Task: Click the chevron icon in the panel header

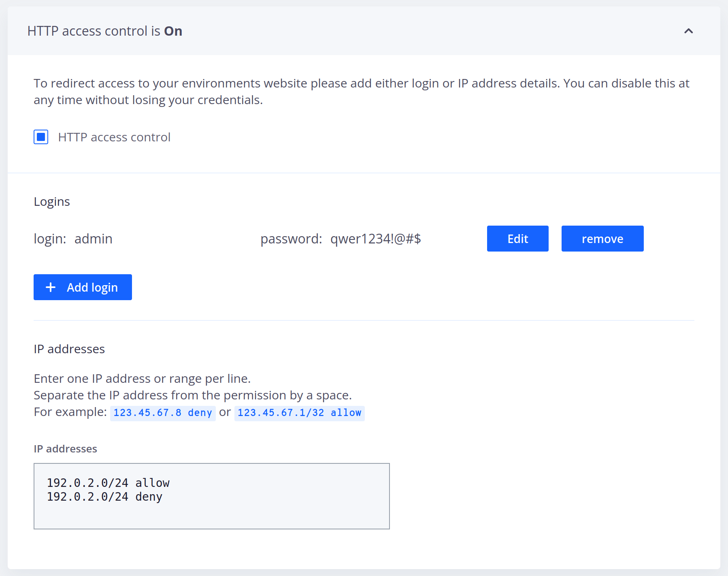Action: tap(689, 31)
